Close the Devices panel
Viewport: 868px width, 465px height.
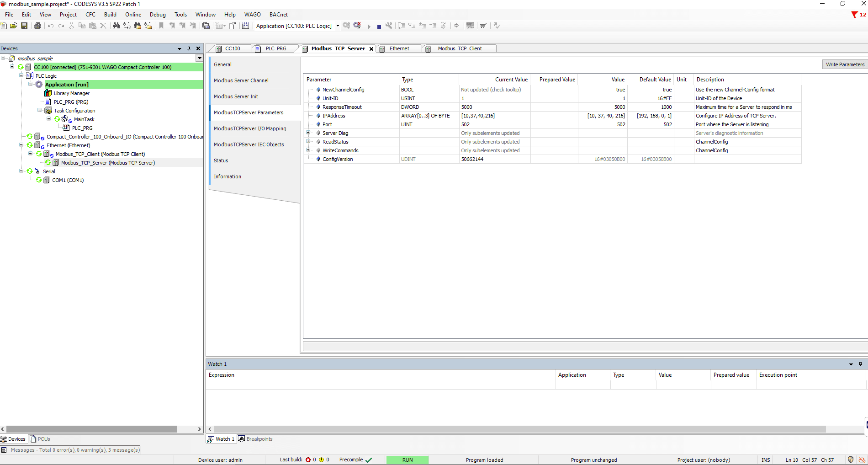pyautogui.click(x=198, y=48)
